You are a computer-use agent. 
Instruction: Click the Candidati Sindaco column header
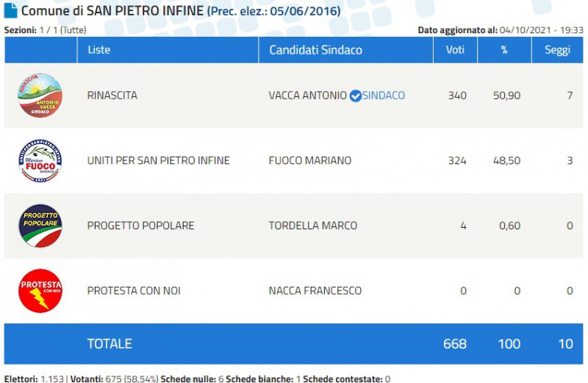click(315, 50)
